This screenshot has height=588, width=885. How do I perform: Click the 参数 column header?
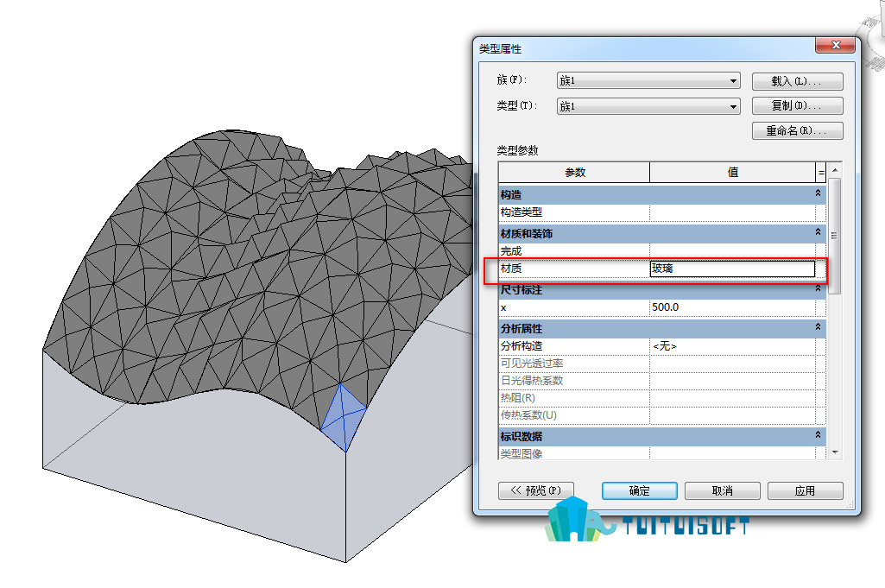tap(574, 172)
